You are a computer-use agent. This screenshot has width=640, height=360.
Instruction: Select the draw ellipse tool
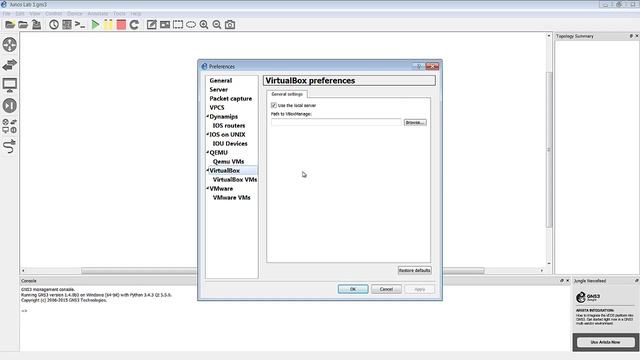point(191,24)
